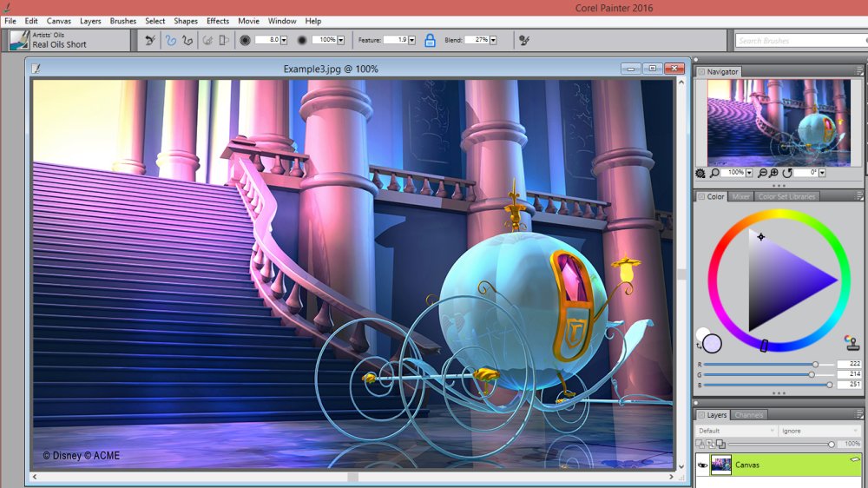Open advanced brush controls icon
The image size is (868, 488).
coord(524,40)
